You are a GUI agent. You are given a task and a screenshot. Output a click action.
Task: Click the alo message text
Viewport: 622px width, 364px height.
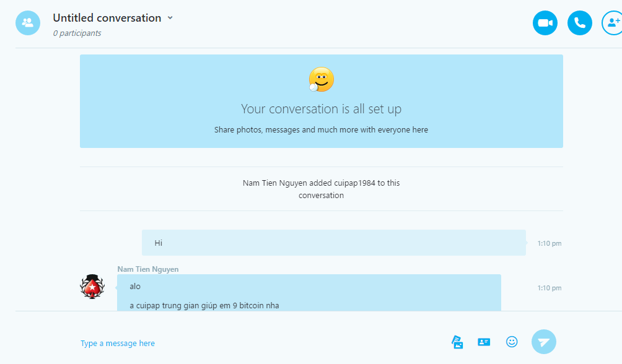(135, 287)
